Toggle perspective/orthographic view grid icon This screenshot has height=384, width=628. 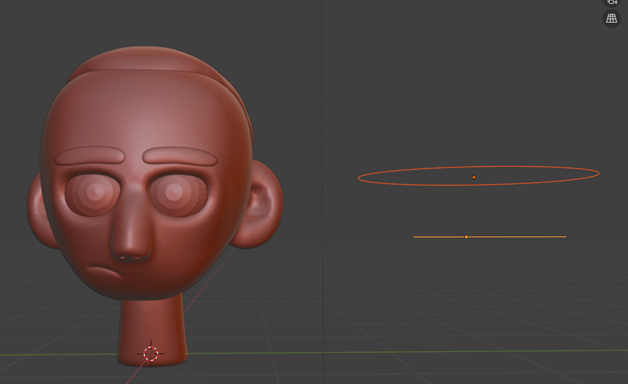611,18
